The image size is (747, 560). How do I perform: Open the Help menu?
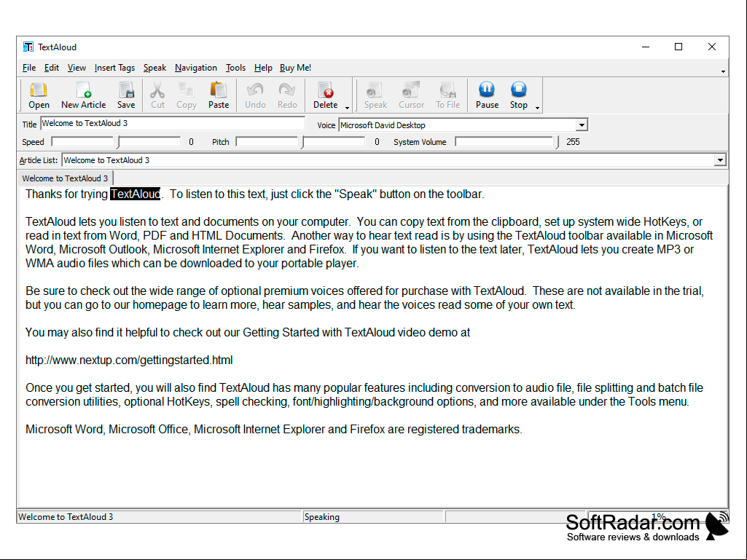(x=263, y=68)
